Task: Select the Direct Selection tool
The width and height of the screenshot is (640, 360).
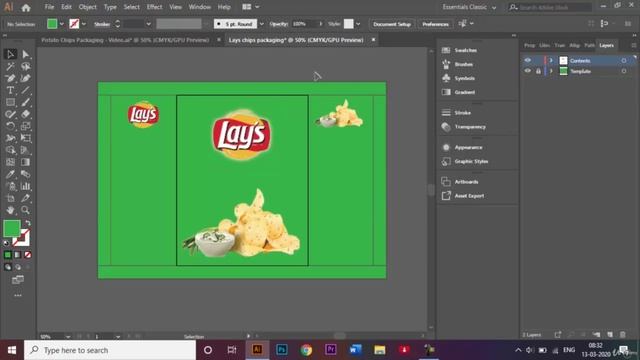Action: click(25, 54)
